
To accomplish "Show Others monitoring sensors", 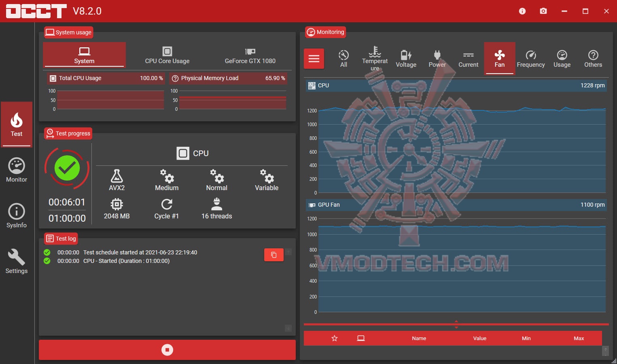I will (x=593, y=59).
